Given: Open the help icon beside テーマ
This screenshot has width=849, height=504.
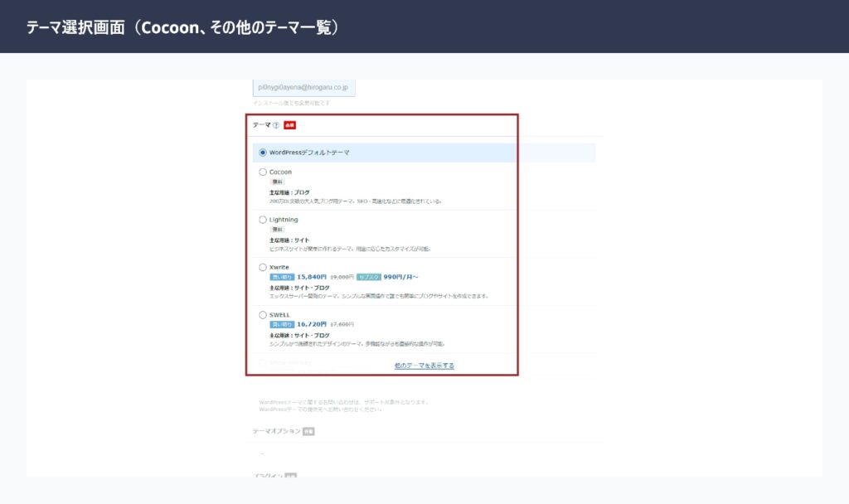Looking at the screenshot, I should (276, 125).
